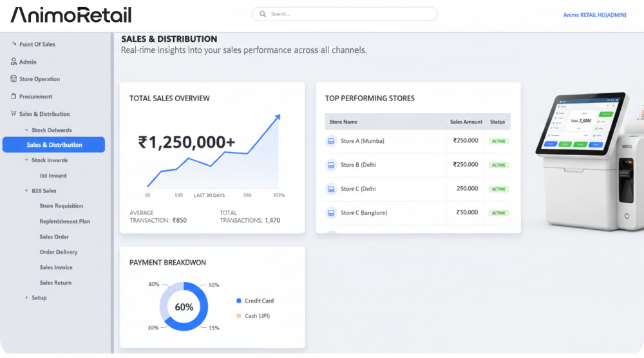Click the Store C Banglore row icon
This screenshot has width=644, height=358.
tap(331, 212)
